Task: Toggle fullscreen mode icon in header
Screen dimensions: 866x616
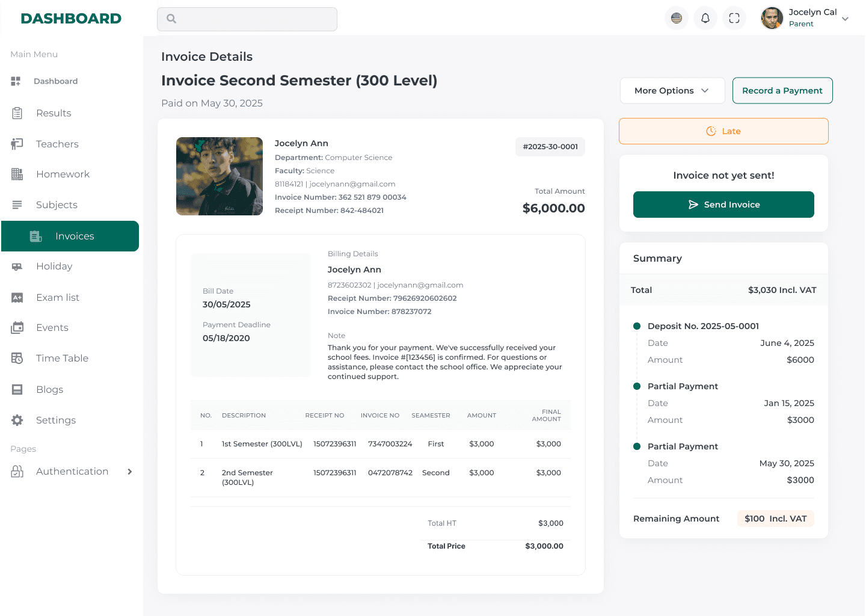Action: 734,18
